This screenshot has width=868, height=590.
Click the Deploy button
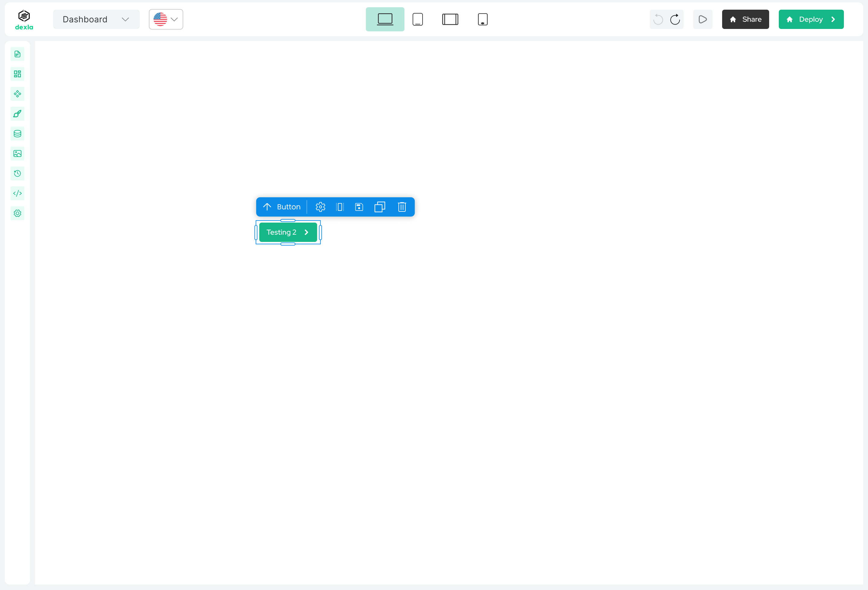pyautogui.click(x=811, y=19)
